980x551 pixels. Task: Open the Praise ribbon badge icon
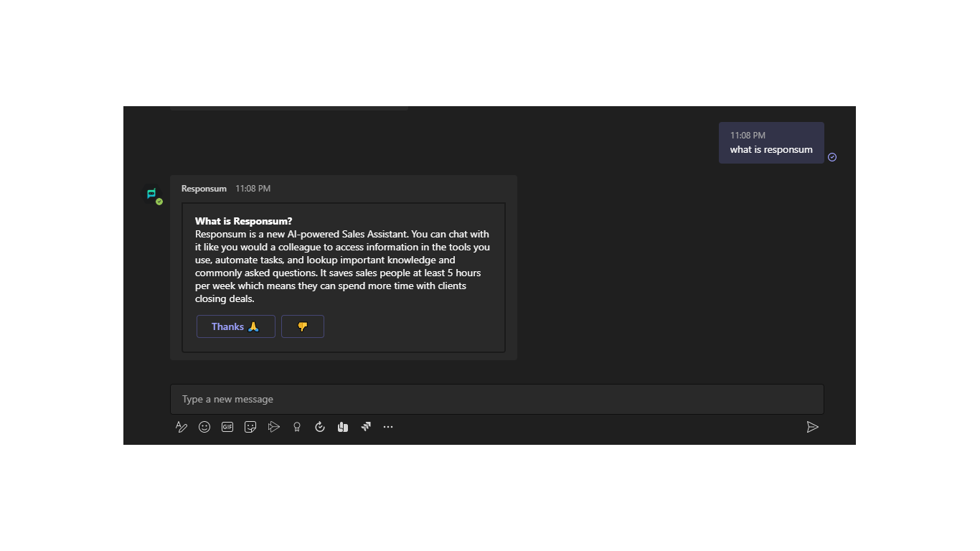pos(297,427)
